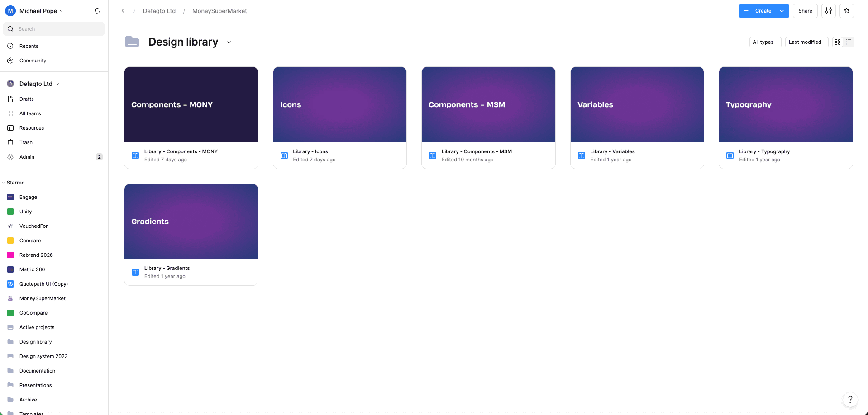Open the Last modified sort dropdown
Image resolution: width=868 pixels, height=415 pixels.
[807, 42]
